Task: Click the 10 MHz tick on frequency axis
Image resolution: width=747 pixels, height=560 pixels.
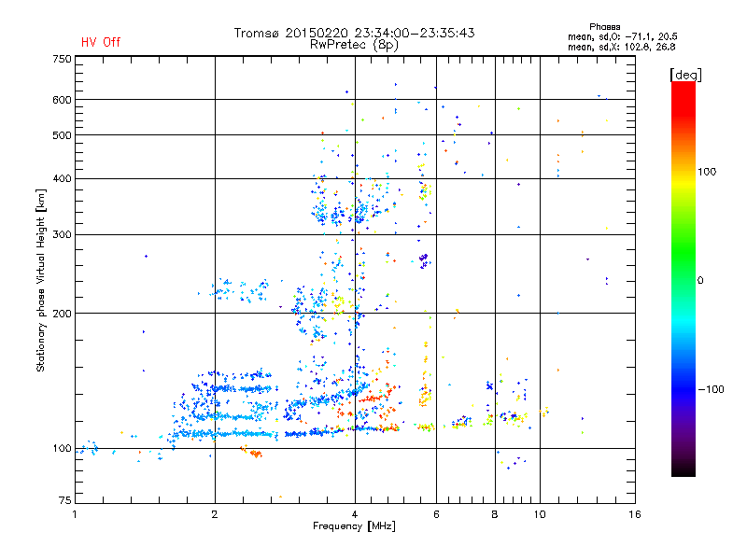Action: pos(539,513)
